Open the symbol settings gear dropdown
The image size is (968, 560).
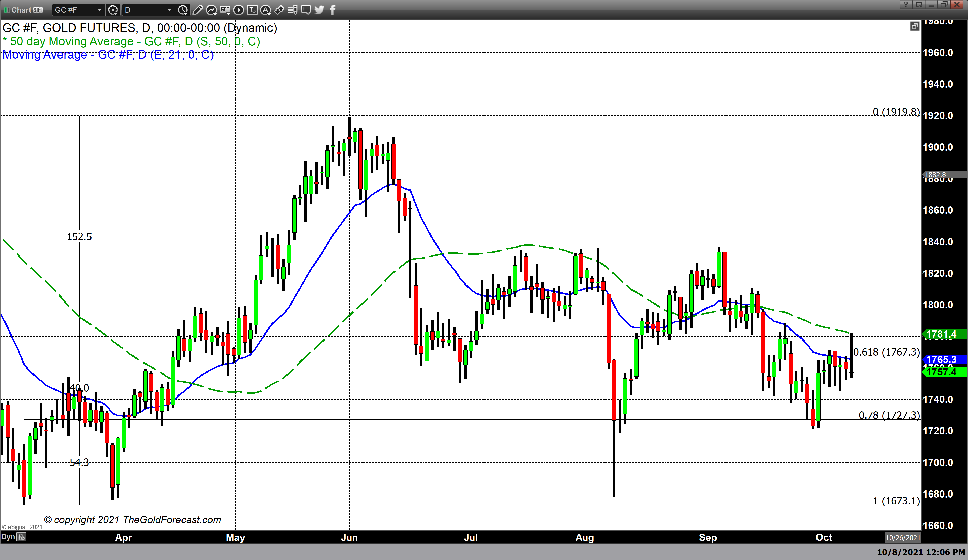point(112,10)
